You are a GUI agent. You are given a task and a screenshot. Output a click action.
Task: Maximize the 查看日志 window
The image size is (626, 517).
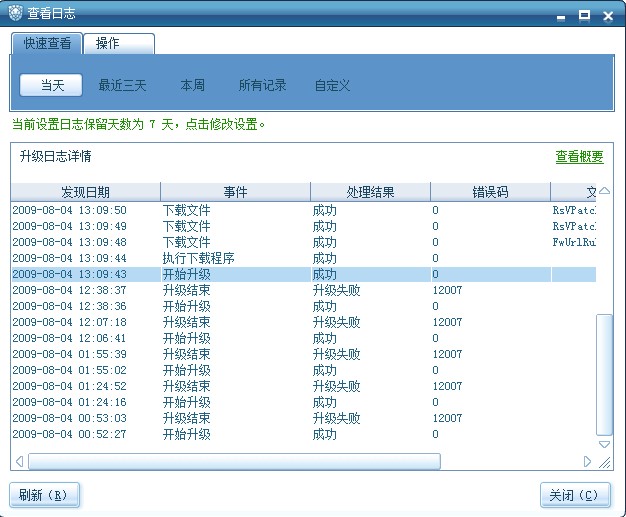click(x=584, y=16)
